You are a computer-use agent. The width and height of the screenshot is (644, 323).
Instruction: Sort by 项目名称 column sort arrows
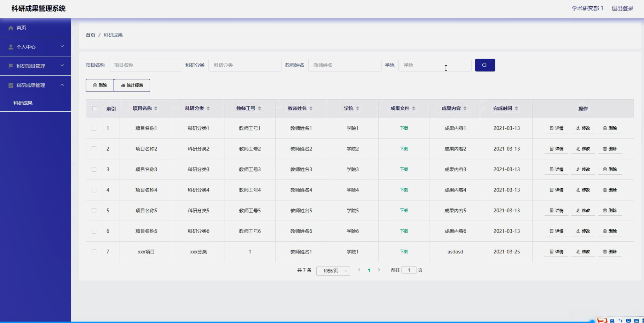pyautogui.click(x=156, y=108)
